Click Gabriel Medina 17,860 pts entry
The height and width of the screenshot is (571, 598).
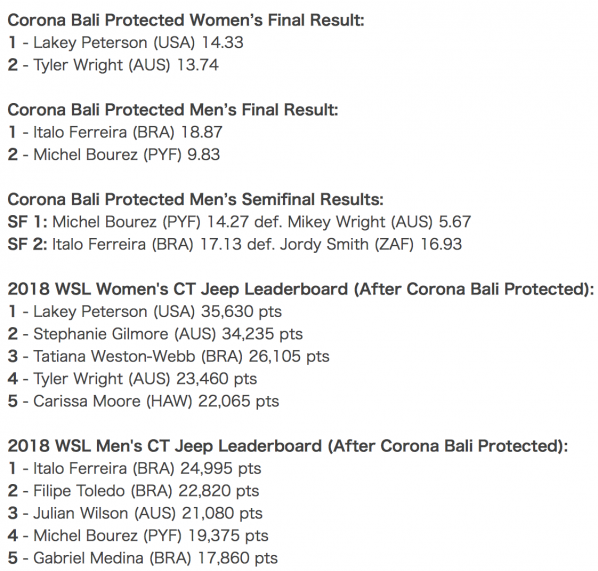pyautogui.click(x=143, y=558)
